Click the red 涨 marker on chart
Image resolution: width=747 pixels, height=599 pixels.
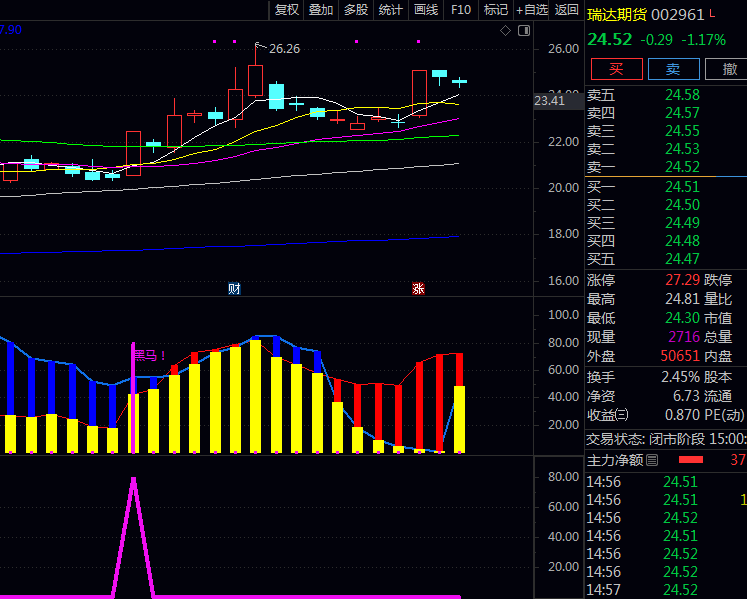pyautogui.click(x=418, y=288)
